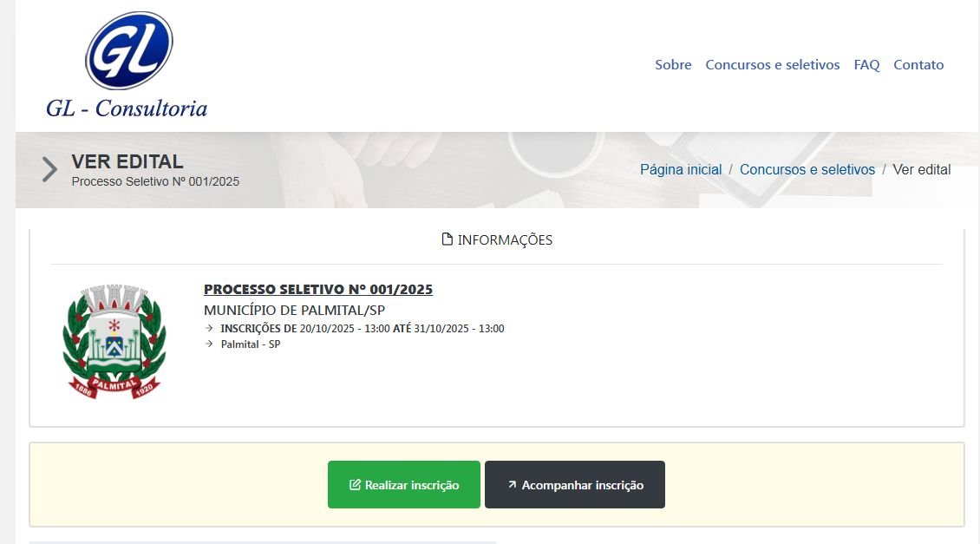Click the chevron beside VER EDITAL
The image size is (980, 544).
50,169
